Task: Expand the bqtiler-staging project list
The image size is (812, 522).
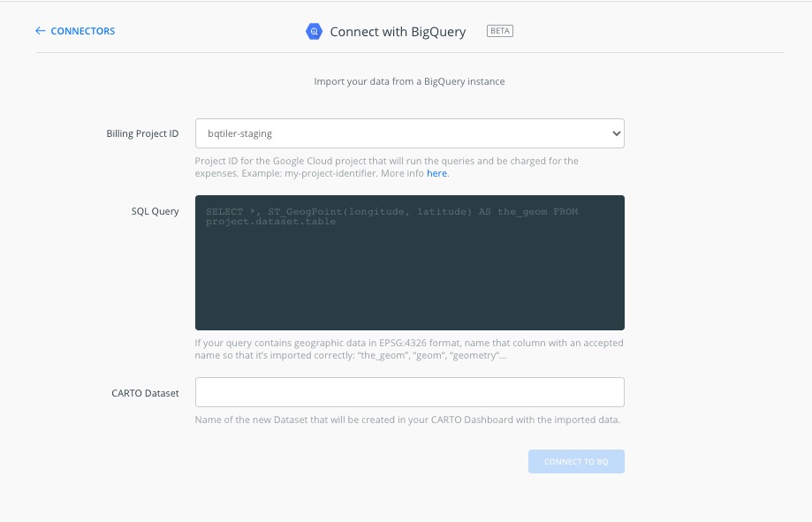Action: point(409,133)
